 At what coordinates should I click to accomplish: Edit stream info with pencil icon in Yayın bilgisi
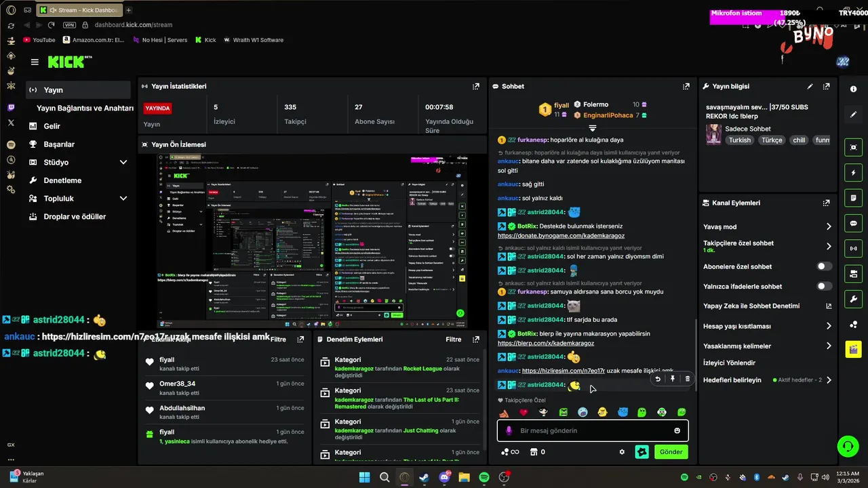(x=810, y=87)
